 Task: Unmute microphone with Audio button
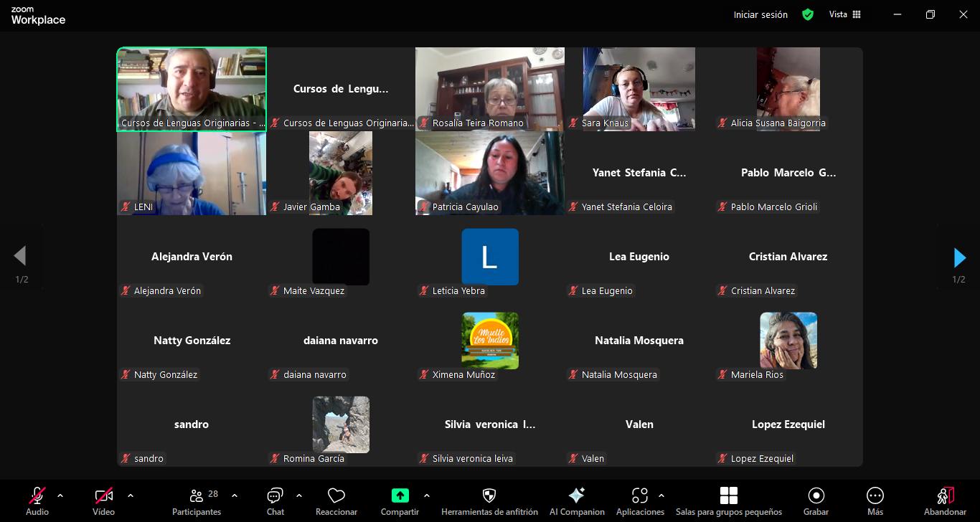point(37,501)
